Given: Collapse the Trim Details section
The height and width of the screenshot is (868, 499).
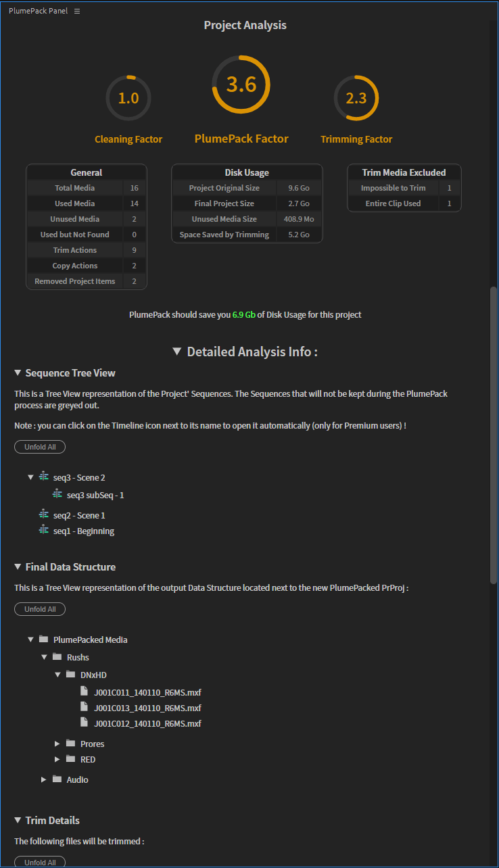Looking at the screenshot, I should (18, 821).
